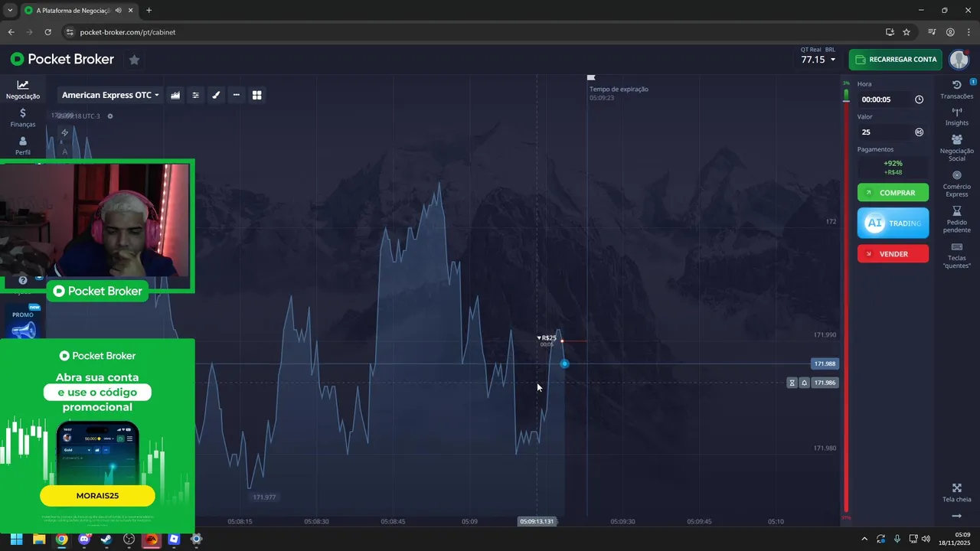Click the Pocket Broker logo header
Image resolution: width=980 pixels, height=551 pixels.
pos(62,59)
